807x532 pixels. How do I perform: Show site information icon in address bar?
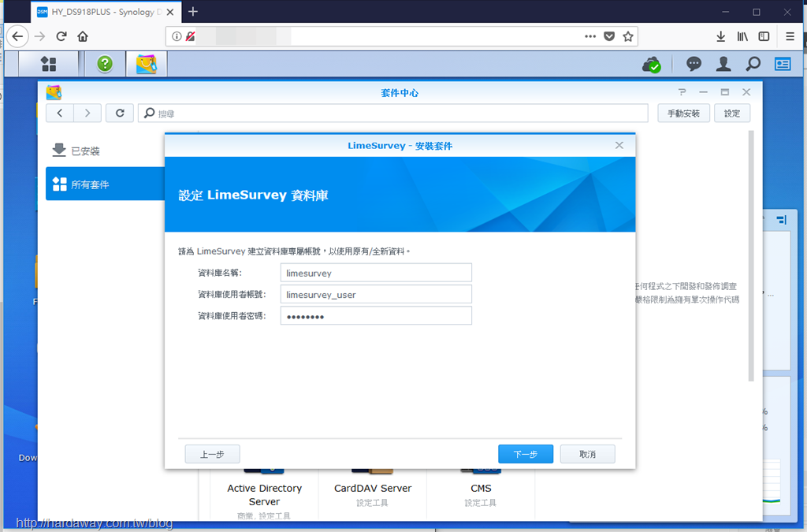177,36
